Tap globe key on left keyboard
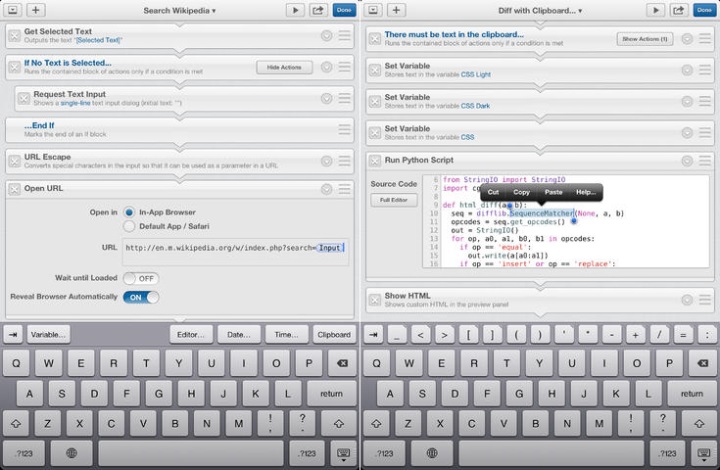 [71, 453]
